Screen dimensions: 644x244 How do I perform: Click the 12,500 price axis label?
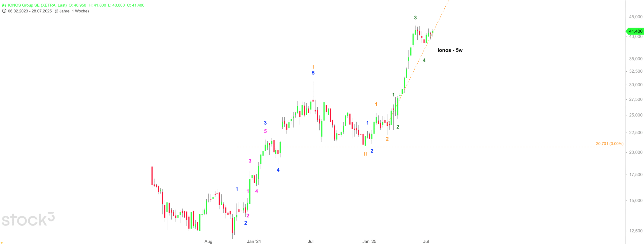[x=635, y=231]
